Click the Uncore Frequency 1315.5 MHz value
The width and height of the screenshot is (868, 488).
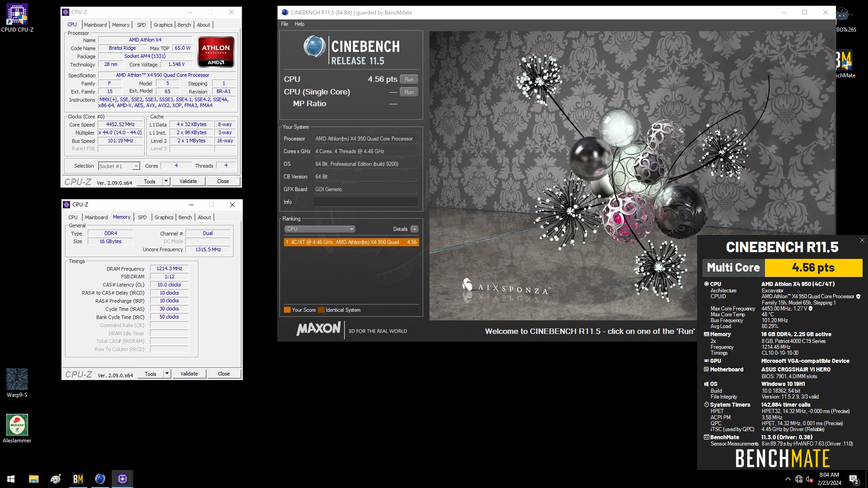(x=208, y=249)
